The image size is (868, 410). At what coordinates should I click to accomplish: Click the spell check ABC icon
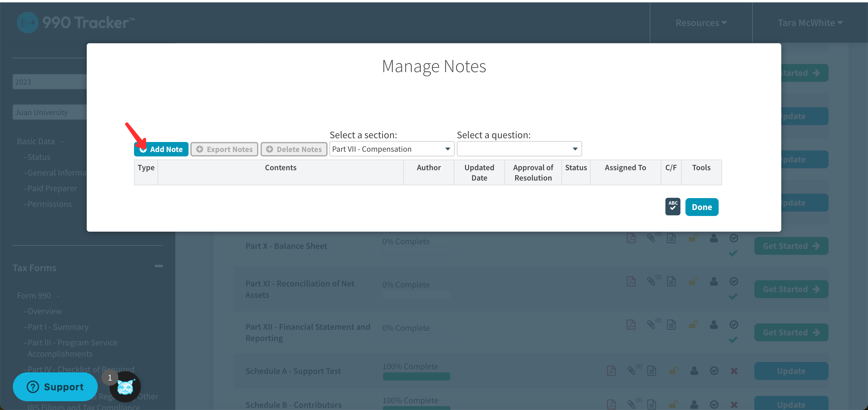click(x=672, y=206)
